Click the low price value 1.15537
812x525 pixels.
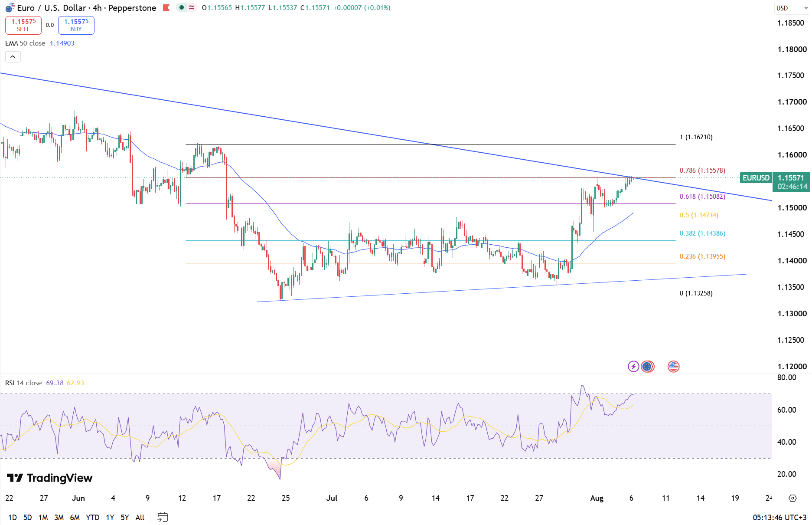pyautogui.click(x=285, y=8)
